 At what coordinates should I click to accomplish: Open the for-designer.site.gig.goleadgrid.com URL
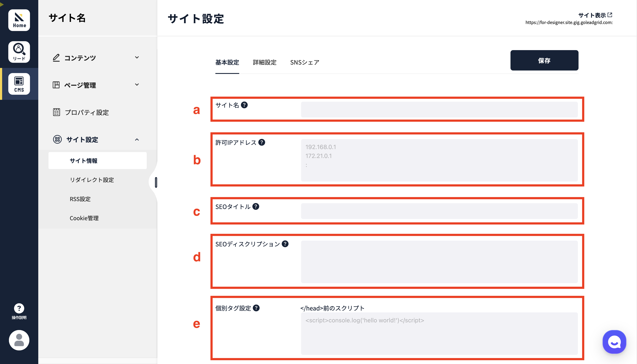569,22
